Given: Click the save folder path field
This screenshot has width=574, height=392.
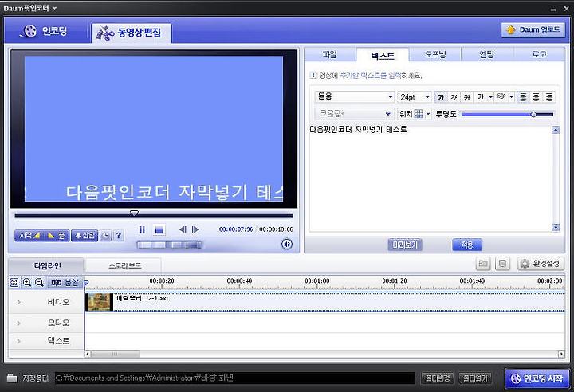Looking at the screenshot, I should (234, 378).
